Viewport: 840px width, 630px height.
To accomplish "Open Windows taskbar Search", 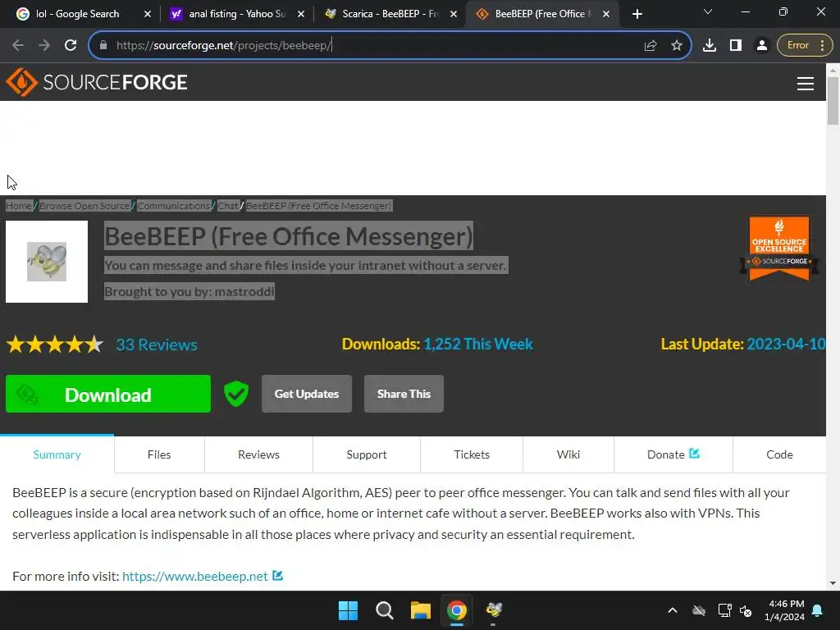I will click(384, 610).
